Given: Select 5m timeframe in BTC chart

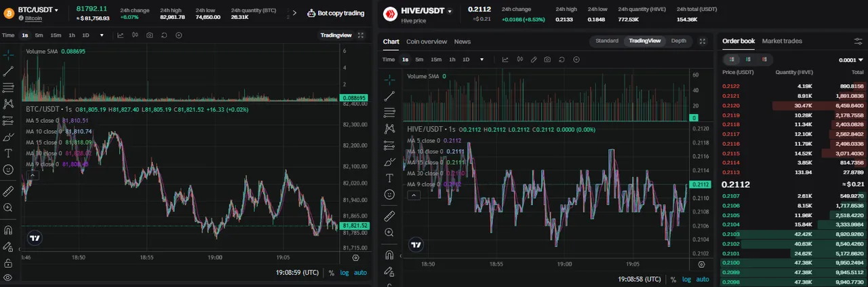Looking at the screenshot, I should tap(39, 35).
